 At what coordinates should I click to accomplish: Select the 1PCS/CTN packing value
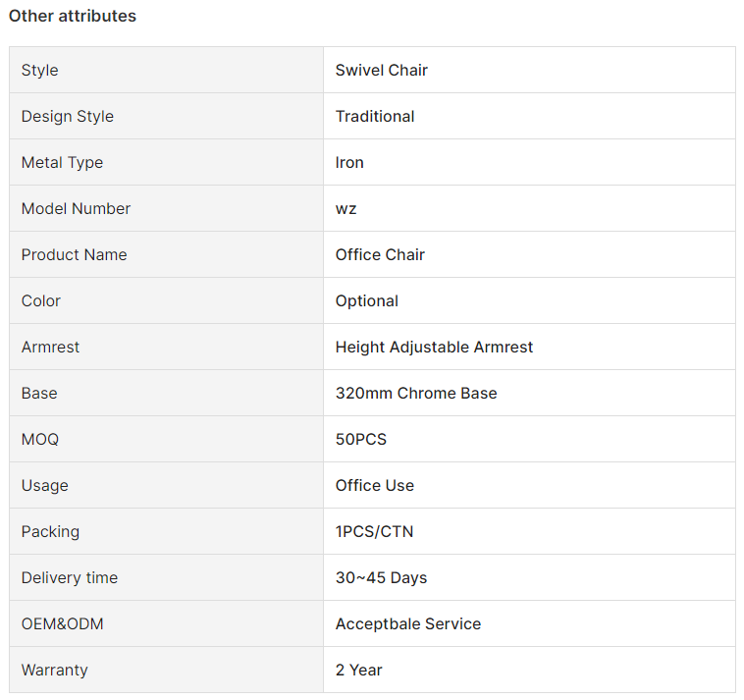(x=374, y=531)
